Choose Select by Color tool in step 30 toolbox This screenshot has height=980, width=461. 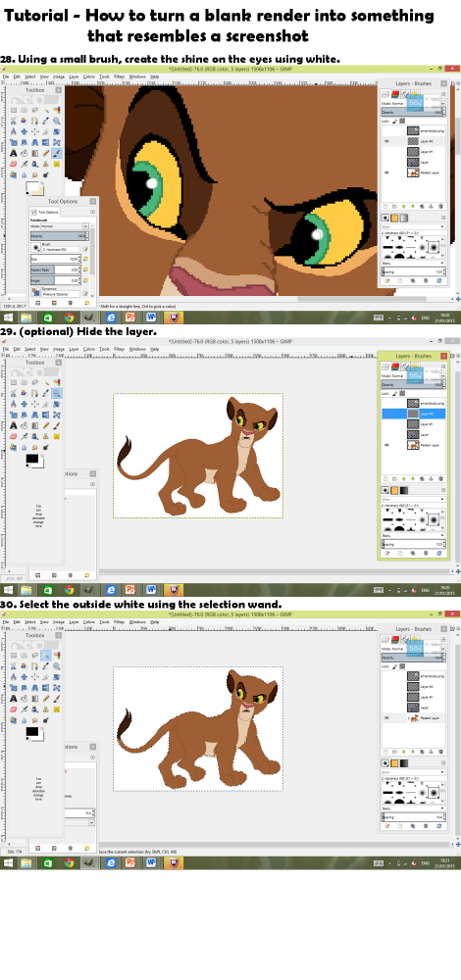[57, 655]
